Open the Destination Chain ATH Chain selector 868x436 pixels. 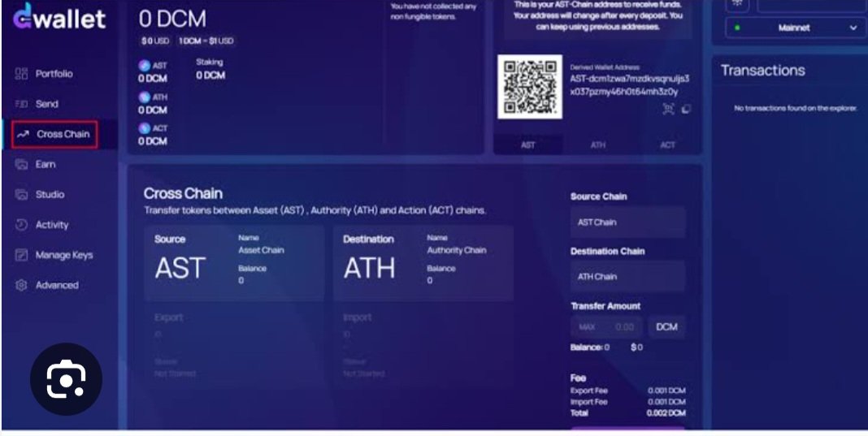tap(627, 276)
